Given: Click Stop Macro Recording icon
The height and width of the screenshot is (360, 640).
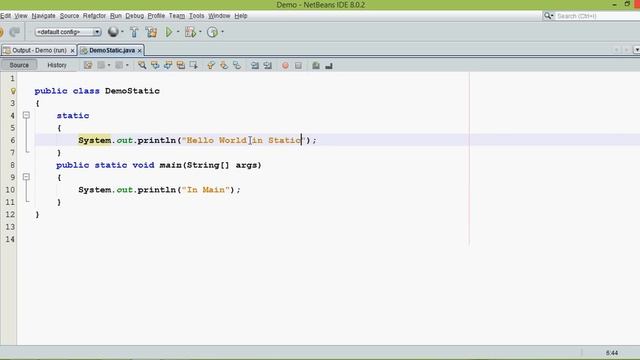Looking at the screenshot, I should [x=298, y=65].
